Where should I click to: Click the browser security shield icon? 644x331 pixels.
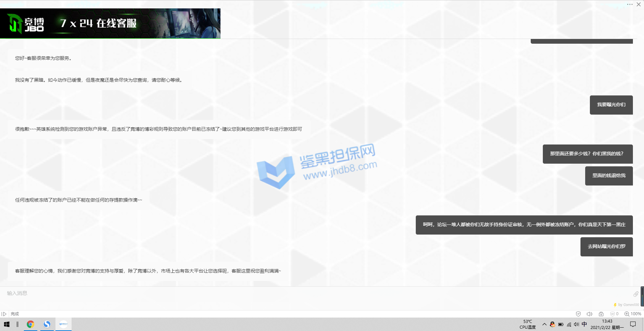(x=578, y=314)
